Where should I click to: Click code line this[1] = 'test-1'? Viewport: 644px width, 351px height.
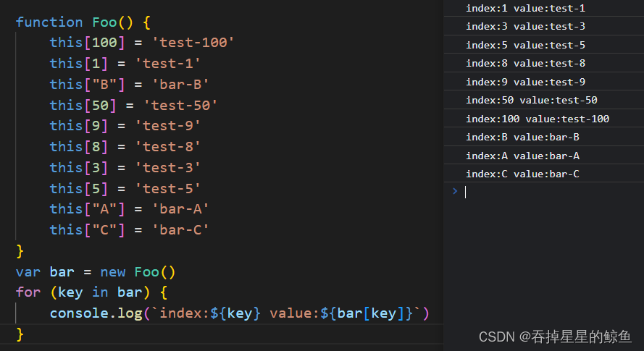(x=125, y=63)
